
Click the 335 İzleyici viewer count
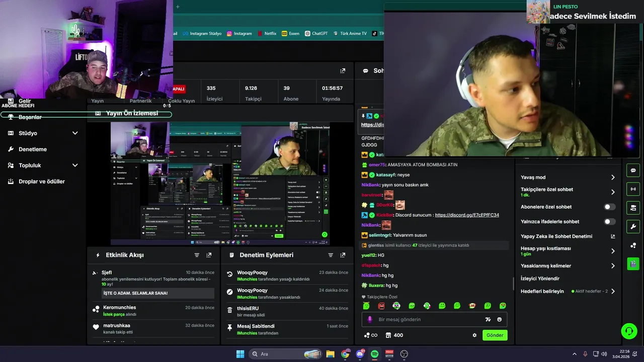(214, 93)
